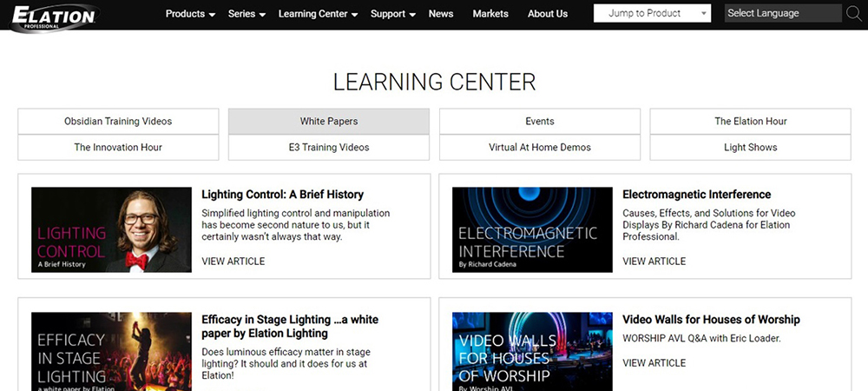The width and height of the screenshot is (868, 391).
Task: Open Video Walls for Houses of Worship thumbnail
Action: coord(533,352)
